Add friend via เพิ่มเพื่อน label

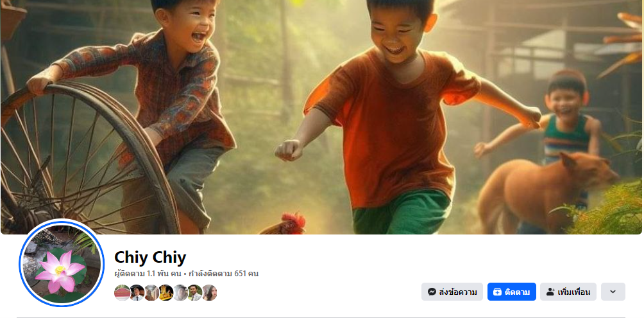(x=574, y=292)
